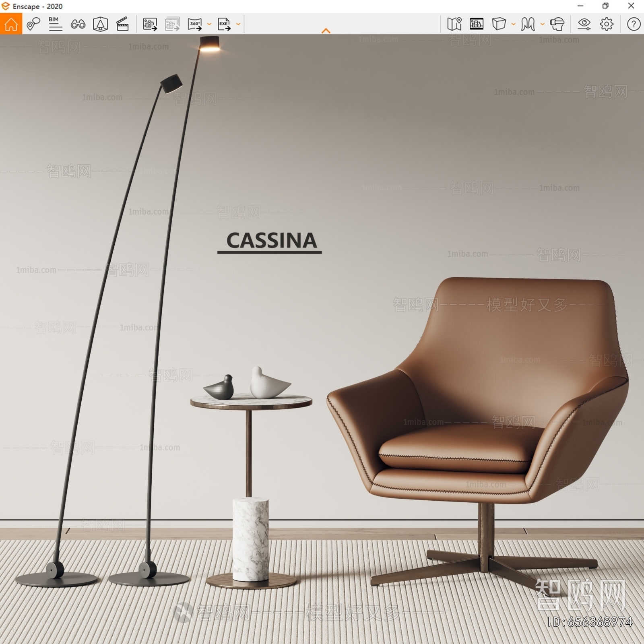The width and height of the screenshot is (644, 644).
Task: Click the Screenshot export icon
Action: [x=150, y=24]
